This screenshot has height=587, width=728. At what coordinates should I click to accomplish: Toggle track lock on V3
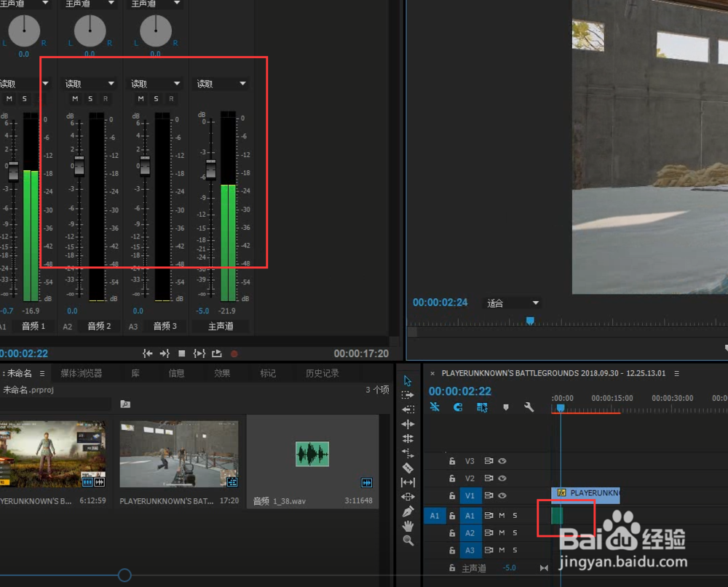tap(452, 460)
